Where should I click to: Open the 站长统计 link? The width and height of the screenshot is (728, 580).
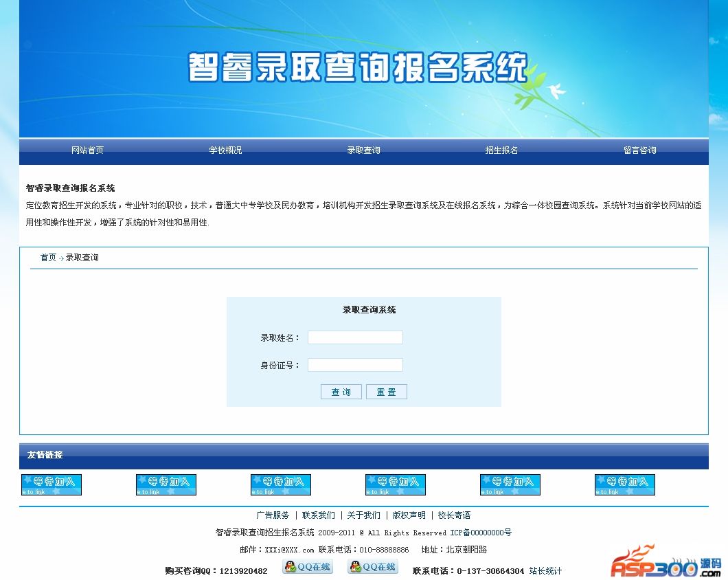(x=545, y=570)
